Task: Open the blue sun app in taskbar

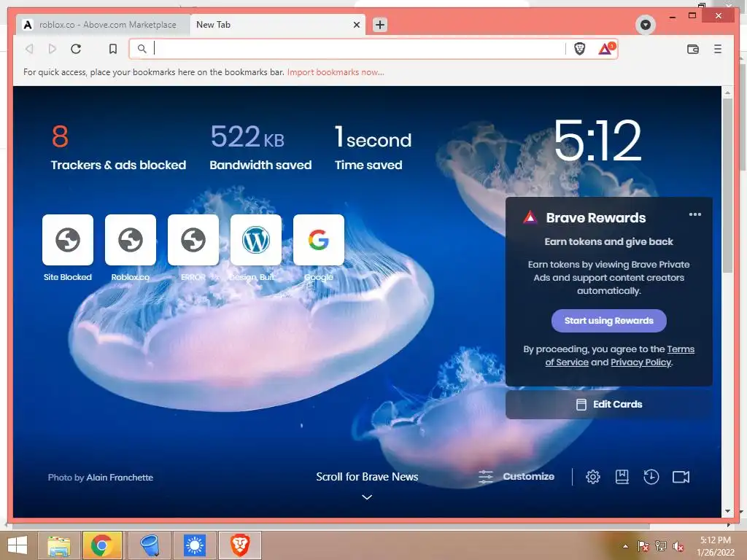Action: [195, 545]
